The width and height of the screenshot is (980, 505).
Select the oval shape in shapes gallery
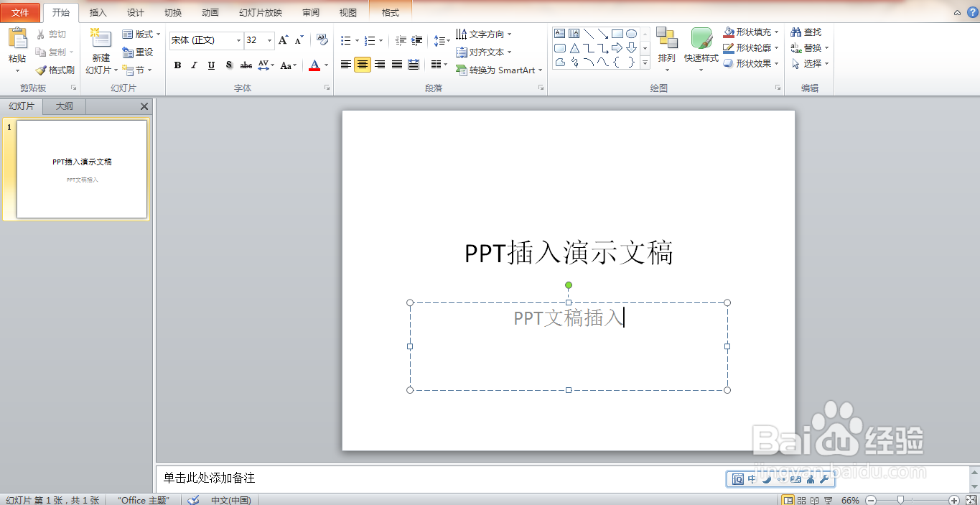(631, 34)
